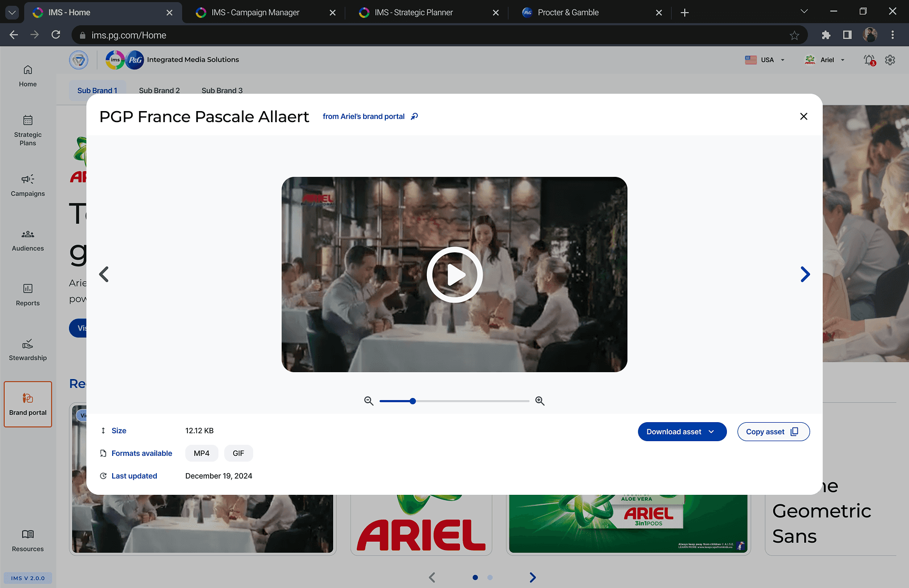The height and width of the screenshot is (588, 909).
Task: Open the Ariel logo asset thumbnail
Action: click(421, 525)
